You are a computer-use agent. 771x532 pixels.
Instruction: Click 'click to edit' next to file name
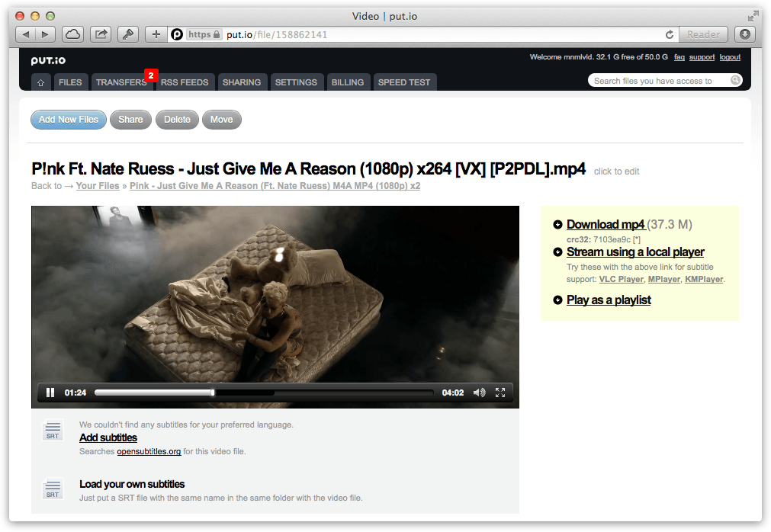point(617,171)
